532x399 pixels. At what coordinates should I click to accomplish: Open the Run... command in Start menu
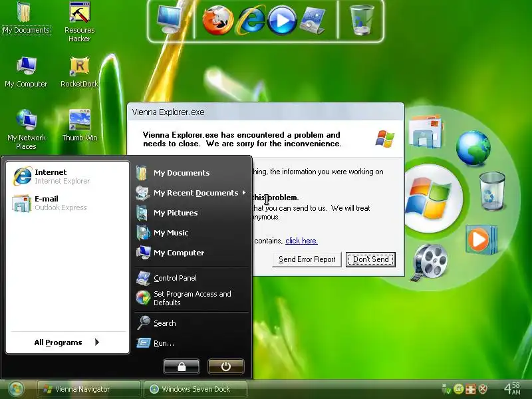point(192,343)
